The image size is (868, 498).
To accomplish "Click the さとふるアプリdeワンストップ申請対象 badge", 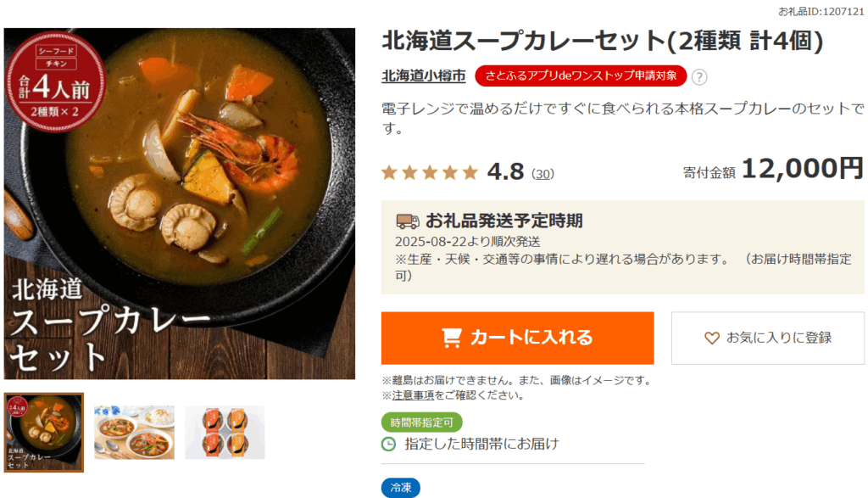I will coord(581,76).
